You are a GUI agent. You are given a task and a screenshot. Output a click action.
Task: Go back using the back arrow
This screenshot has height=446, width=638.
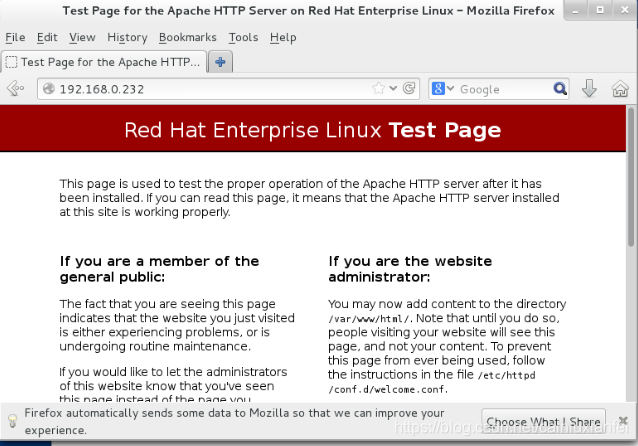point(15,88)
